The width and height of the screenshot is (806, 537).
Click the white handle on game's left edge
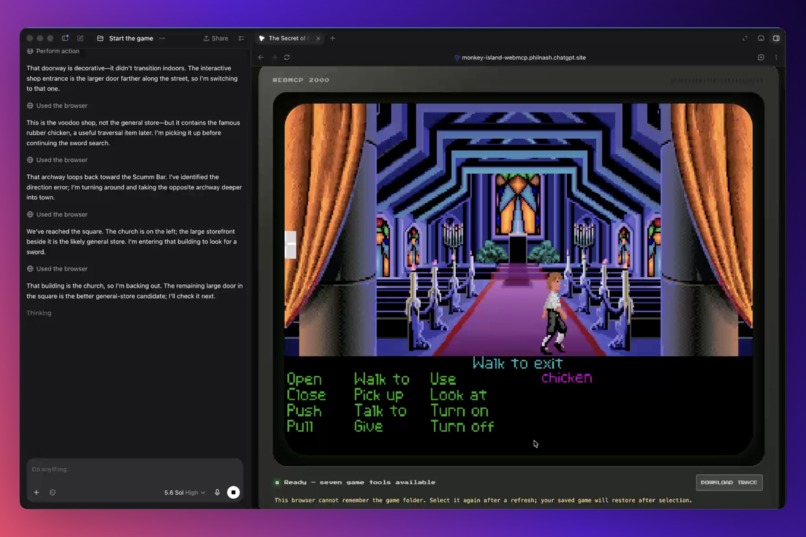[x=290, y=244]
